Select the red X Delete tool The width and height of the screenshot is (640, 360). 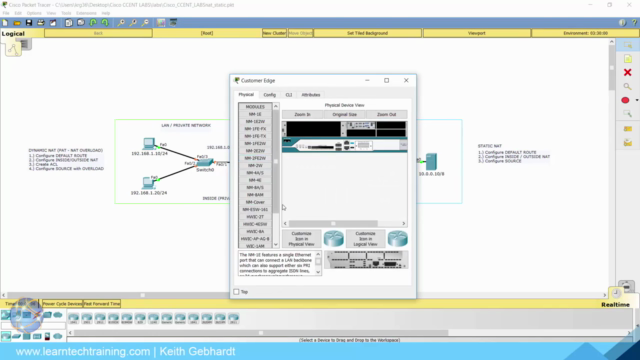click(x=627, y=73)
